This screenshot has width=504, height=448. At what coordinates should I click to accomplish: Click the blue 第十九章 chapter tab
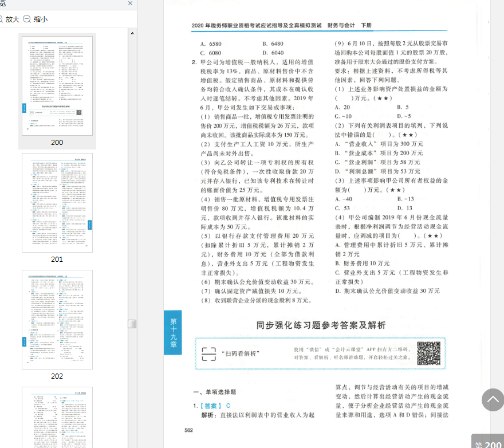tap(173, 332)
